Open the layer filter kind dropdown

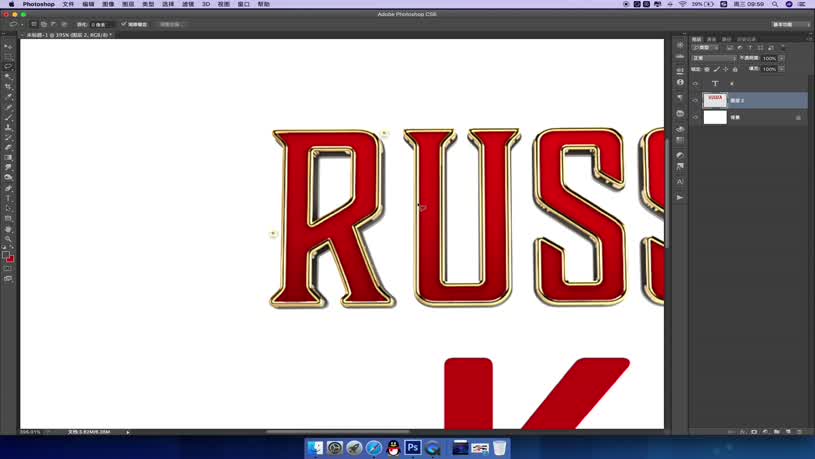pos(706,48)
